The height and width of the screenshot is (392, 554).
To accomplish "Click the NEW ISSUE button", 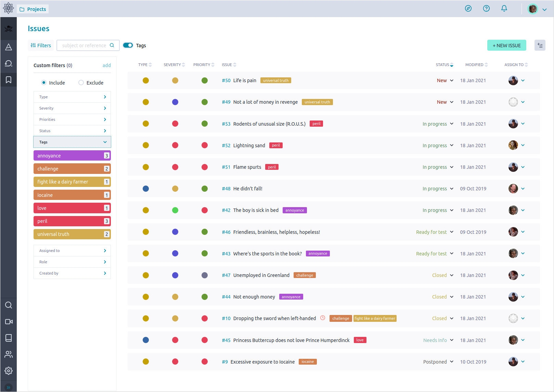I will (507, 45).
